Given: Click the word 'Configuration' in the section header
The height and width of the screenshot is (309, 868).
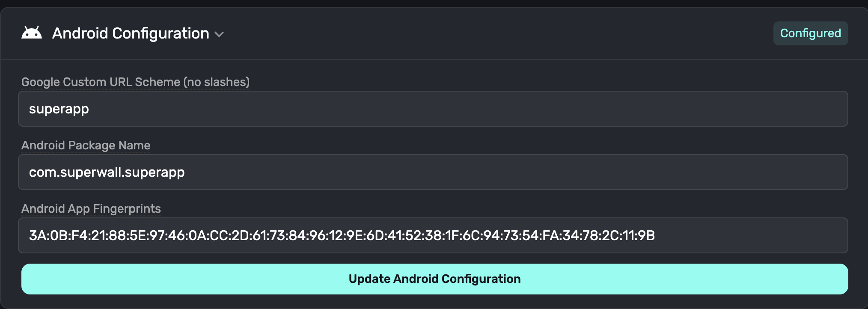Looking at the screenshot, I should 161,33.
